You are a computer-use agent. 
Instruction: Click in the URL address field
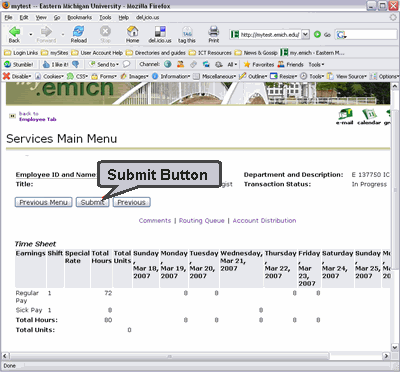pyautogui.click(x=270, y=34)
